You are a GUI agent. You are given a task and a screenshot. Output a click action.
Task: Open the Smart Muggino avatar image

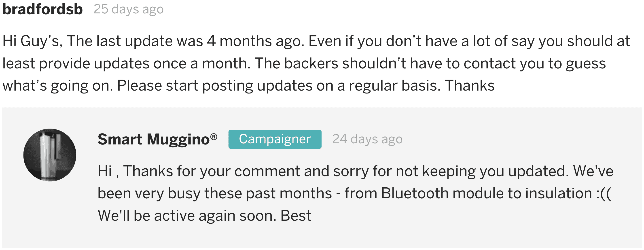tap(50, 155)
